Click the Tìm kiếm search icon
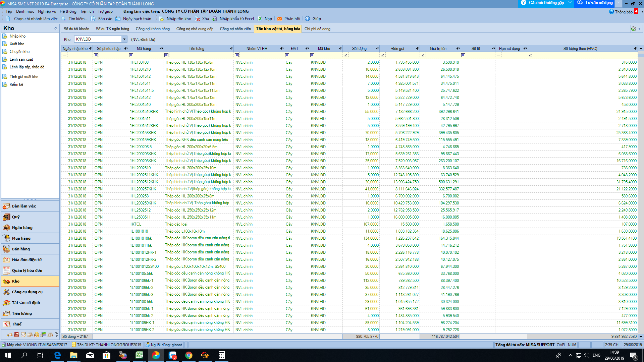The height and width of the screenshot is (362, 644). pos(64,19)
